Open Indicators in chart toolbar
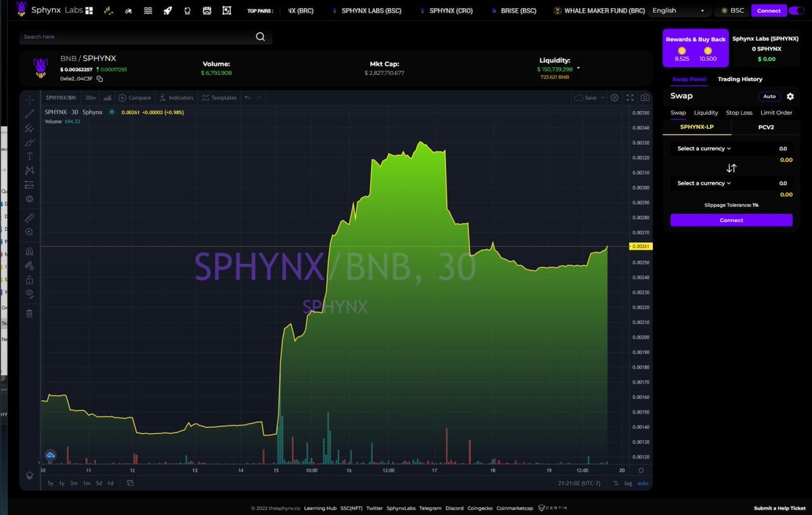 coord(176,97)
